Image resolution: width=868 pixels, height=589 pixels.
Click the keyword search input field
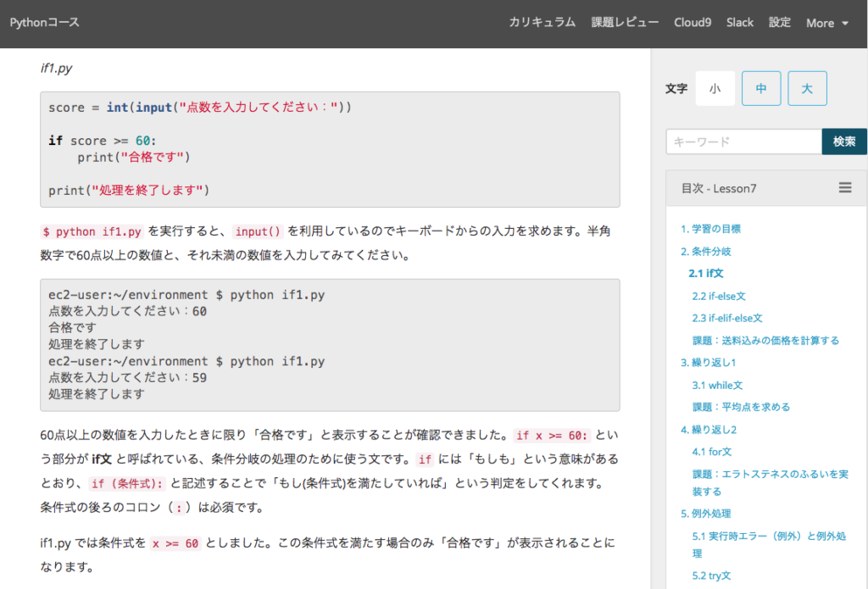pos(743,142)
